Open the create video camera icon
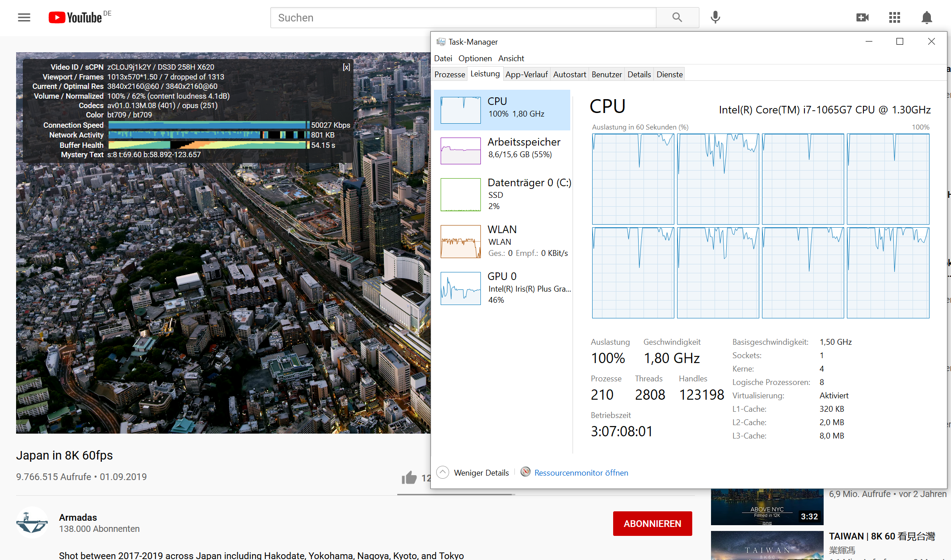This screenshot has width=951, height=560. [x=862, y=17]
